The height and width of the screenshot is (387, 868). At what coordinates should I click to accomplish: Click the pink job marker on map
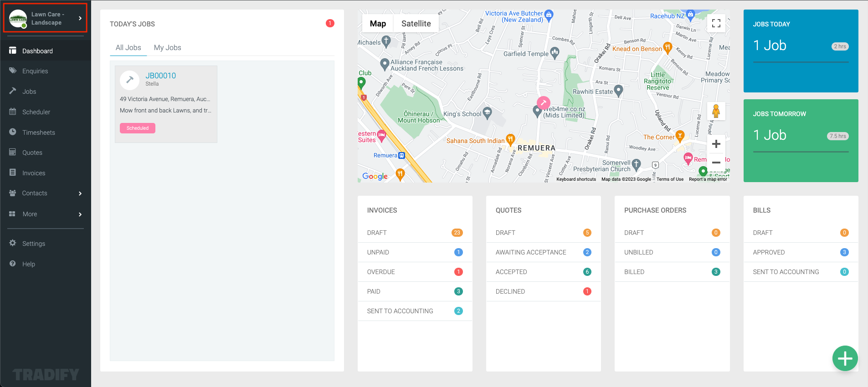[543, 103]
